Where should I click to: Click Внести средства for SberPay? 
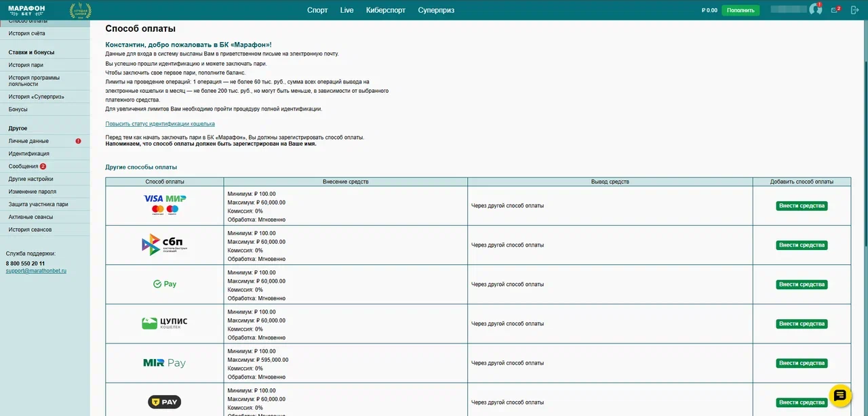click(802, 285)
